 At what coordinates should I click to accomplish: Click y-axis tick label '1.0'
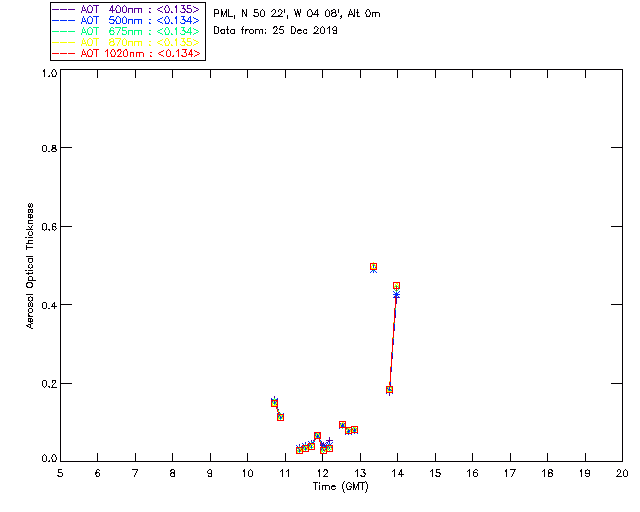point(49,73)
